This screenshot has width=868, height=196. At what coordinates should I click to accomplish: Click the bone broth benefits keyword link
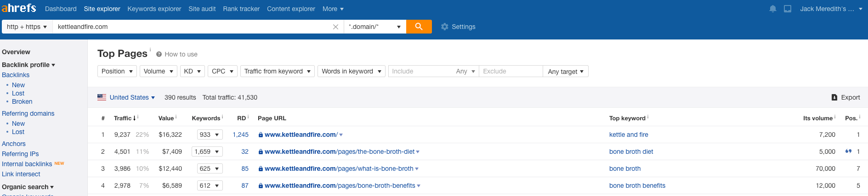click(637, 185)
